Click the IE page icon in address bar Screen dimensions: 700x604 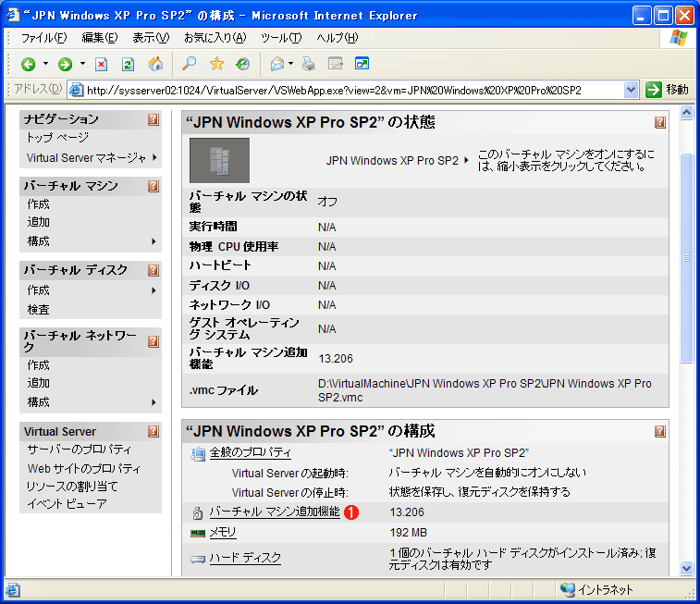(77, 90)
